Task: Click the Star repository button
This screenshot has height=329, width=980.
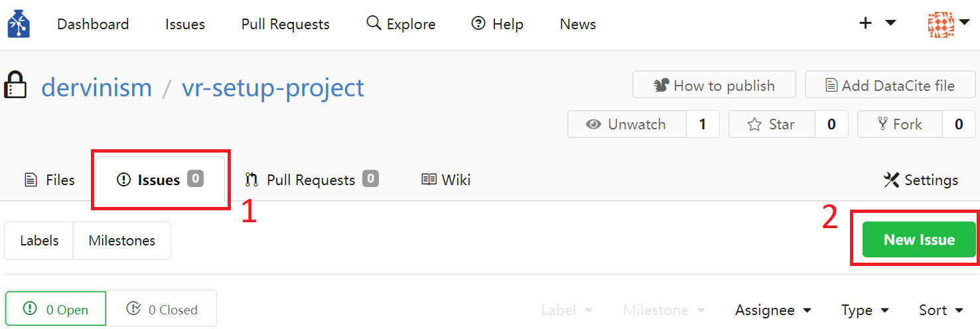Action: click(772, 124)
